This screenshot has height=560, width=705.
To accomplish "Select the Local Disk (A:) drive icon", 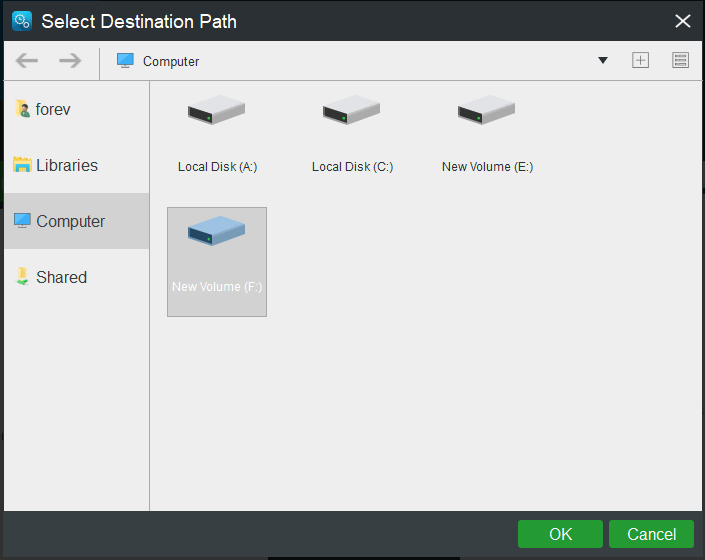I will [x=217, y=111].
